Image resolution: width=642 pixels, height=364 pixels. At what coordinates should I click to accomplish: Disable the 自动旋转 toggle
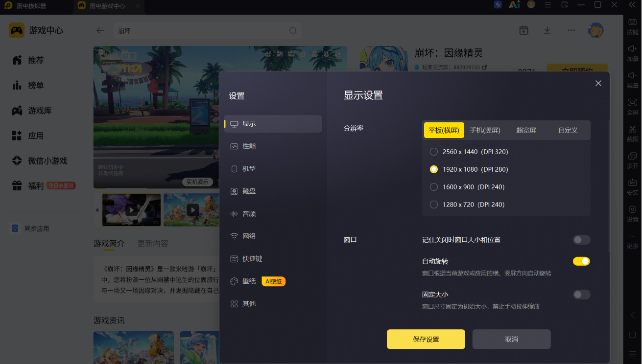pyautogui.click(x=582, y=261)
